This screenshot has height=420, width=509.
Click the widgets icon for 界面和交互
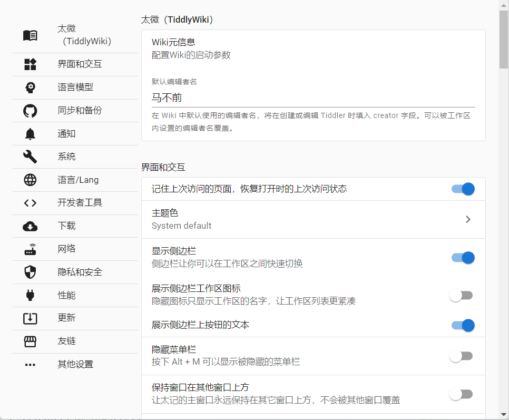point(30,64)
